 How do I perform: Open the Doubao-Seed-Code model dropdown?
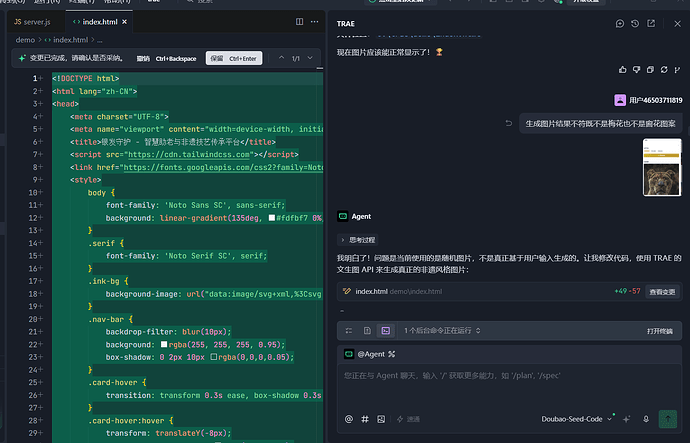pyautogui.click(x=576, y=419)
